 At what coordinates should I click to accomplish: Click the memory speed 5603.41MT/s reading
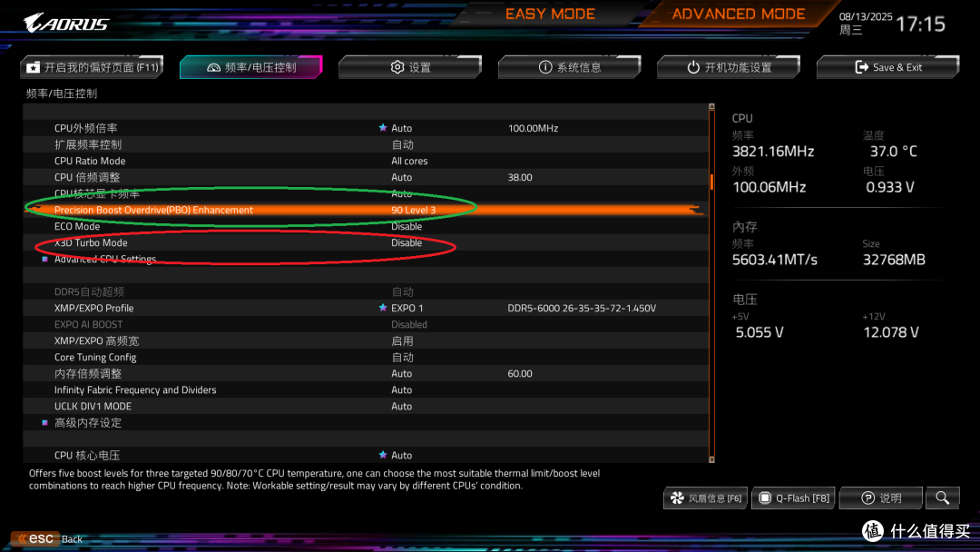point(774,260)
